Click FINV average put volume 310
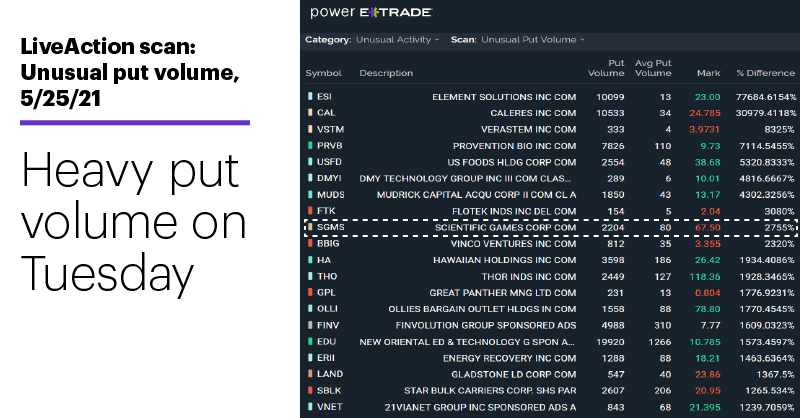Image resolution: width=800 pixels, height=418 pixels. (663, 326)
